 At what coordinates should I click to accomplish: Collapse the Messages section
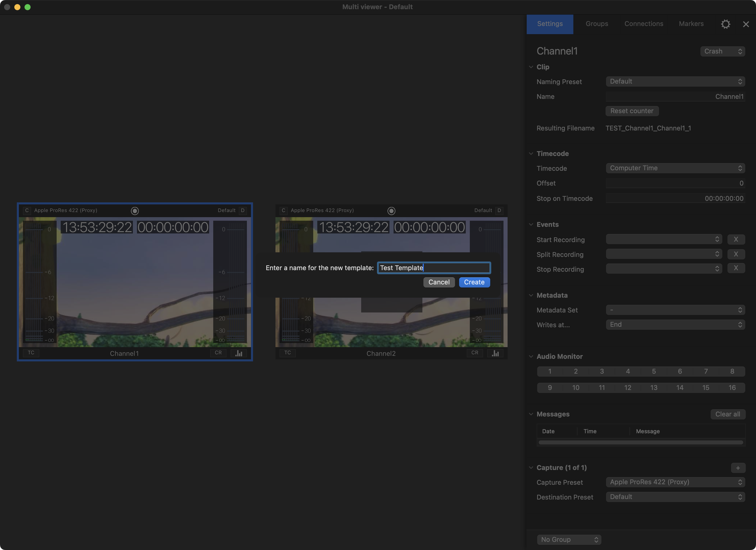531,414
